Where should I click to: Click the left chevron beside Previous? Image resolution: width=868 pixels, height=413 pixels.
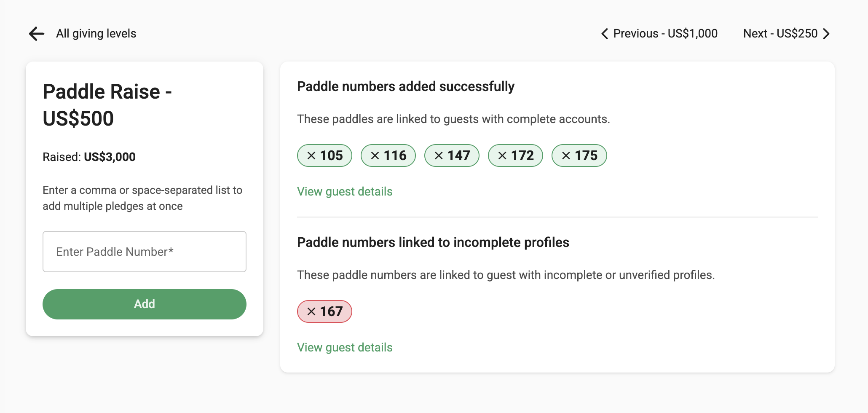coord(605,34)
